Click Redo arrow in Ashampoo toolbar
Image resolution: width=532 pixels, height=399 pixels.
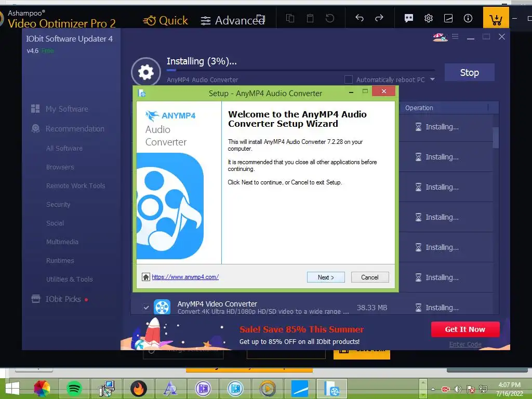pyautogui.click(x=379, y=18)
